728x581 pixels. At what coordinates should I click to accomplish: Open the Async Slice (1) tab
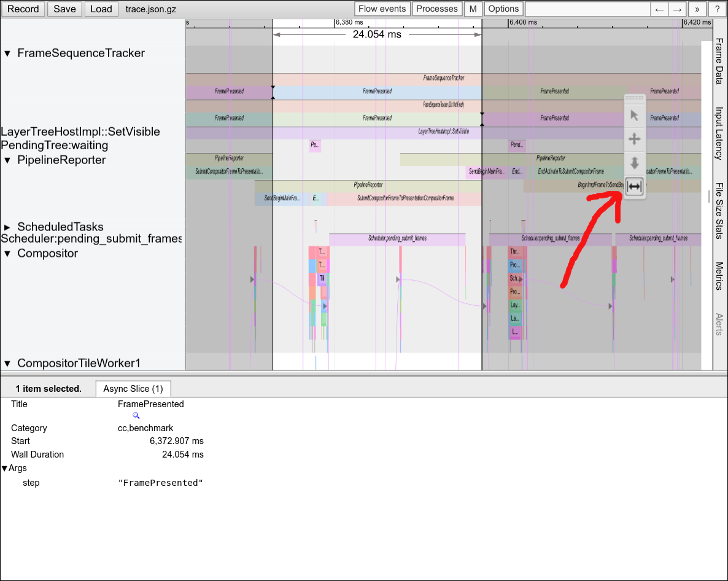pyautogui.click(x=133, y=389)
